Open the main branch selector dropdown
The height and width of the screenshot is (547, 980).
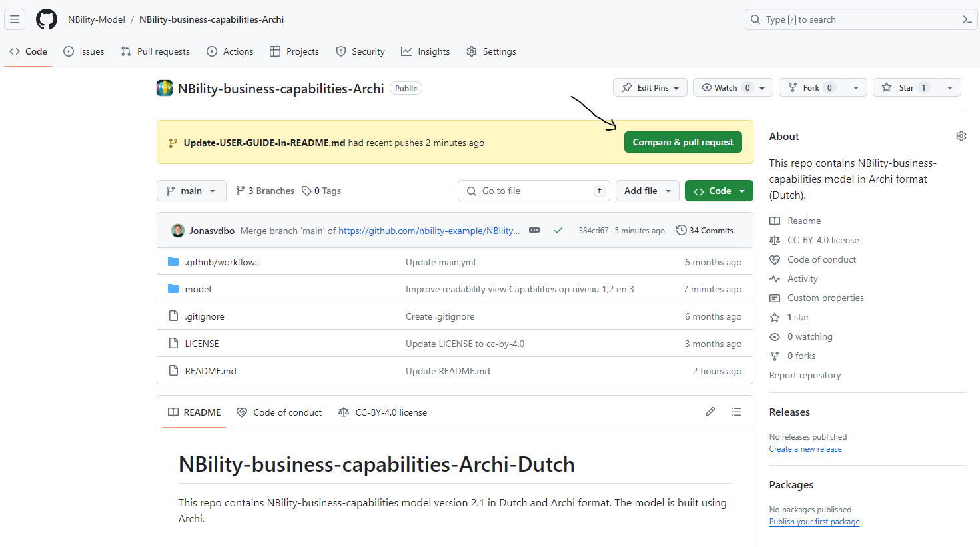[191, 191]
